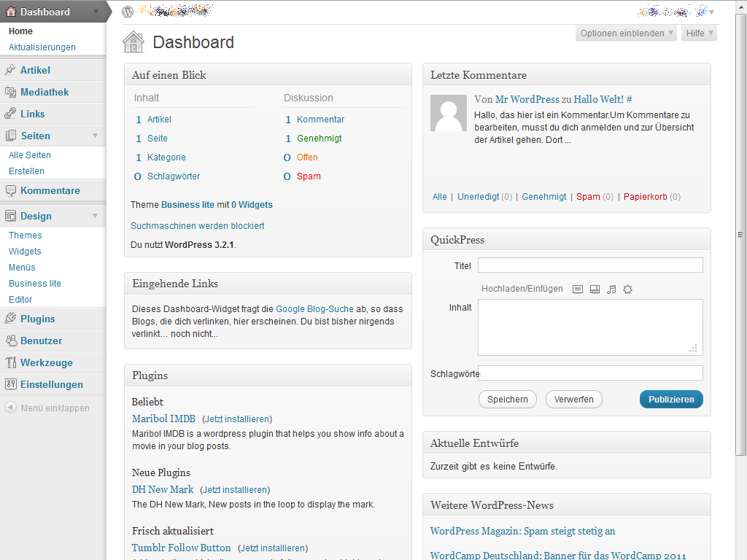Install the DH New Mark plugin now
Screen dimensions: 747x560
235,490
